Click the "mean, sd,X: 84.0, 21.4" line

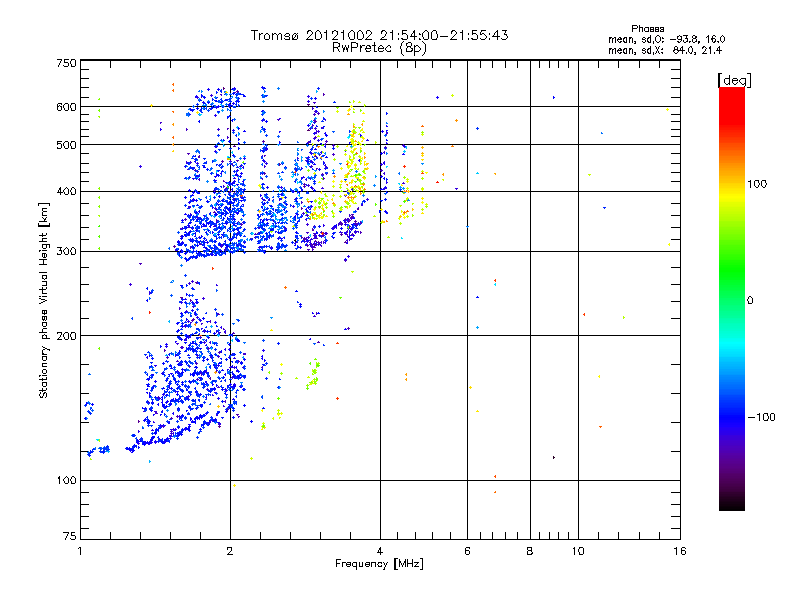(x=665, y=50)
